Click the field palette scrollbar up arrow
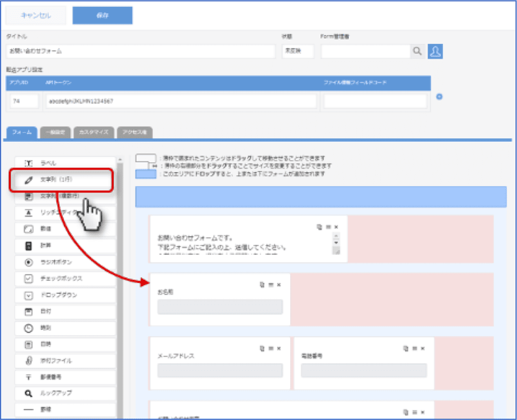517x420 pixels. [120, 159]
